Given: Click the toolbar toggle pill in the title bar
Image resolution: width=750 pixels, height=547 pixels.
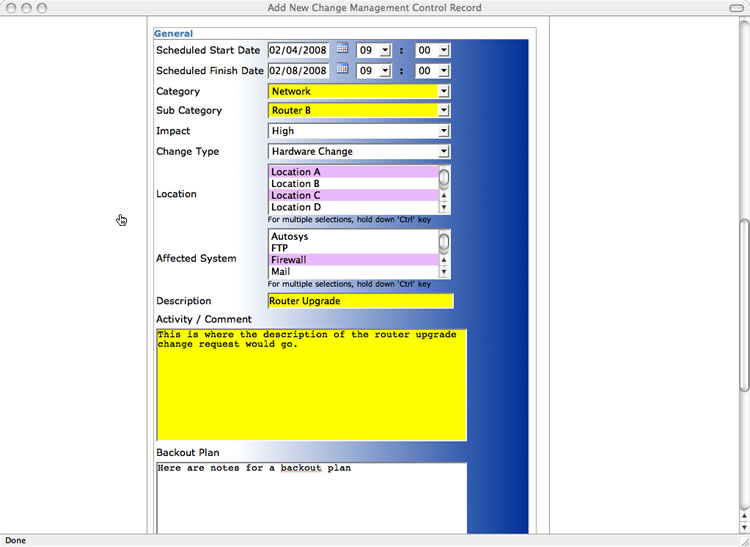Looking at the screenshot, I should 737,8.
